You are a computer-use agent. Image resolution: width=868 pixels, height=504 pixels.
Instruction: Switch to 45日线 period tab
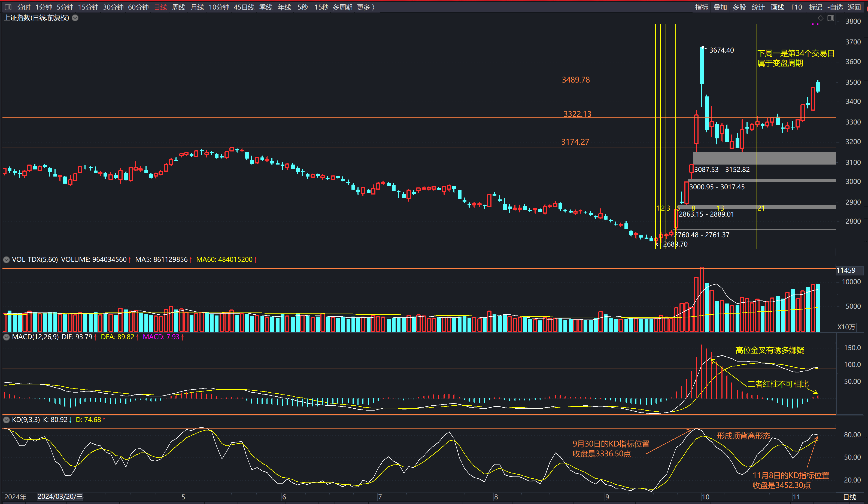[244, 7]
